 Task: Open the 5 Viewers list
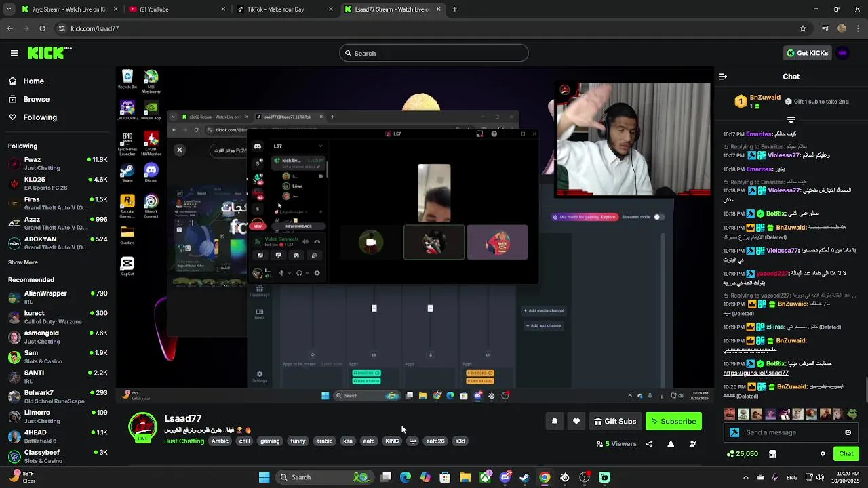(616, 444)
